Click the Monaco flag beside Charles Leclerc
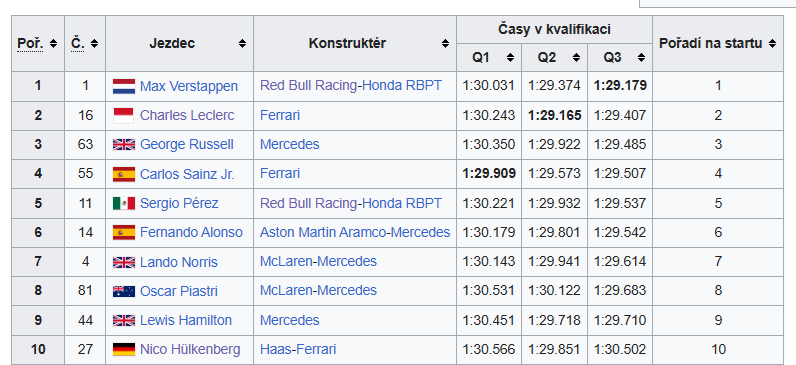Screen dimensions: 796x365 point(124,116)
